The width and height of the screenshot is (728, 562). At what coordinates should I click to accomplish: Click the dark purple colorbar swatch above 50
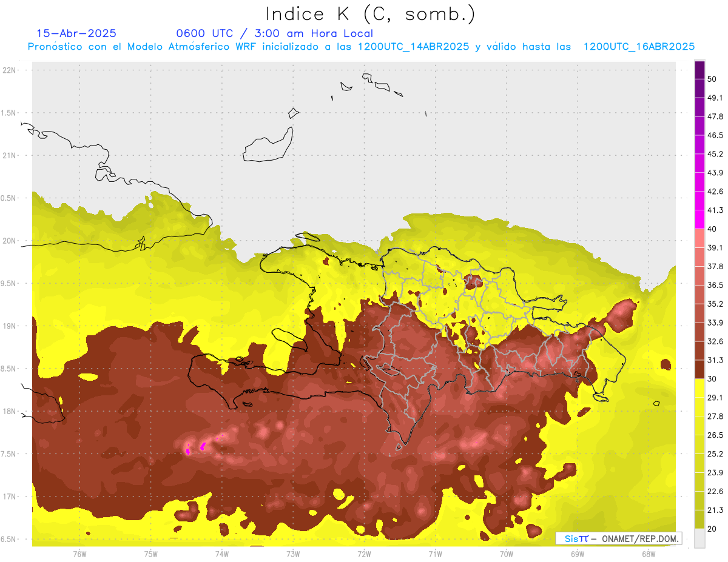(699, 70)
